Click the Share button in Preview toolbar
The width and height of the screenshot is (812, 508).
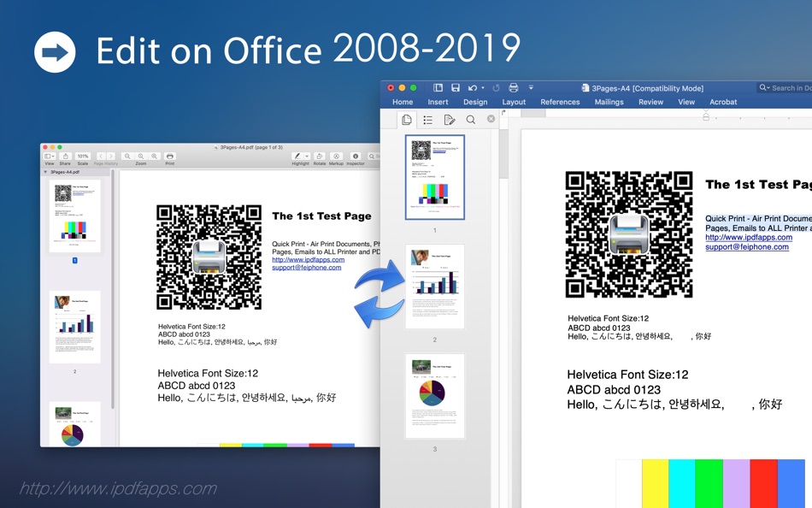pos(65,156)
